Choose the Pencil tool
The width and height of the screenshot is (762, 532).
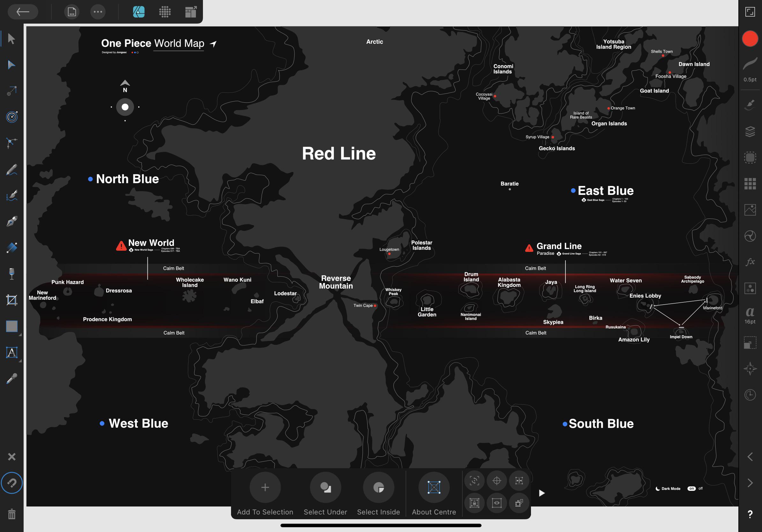point(11,169)
